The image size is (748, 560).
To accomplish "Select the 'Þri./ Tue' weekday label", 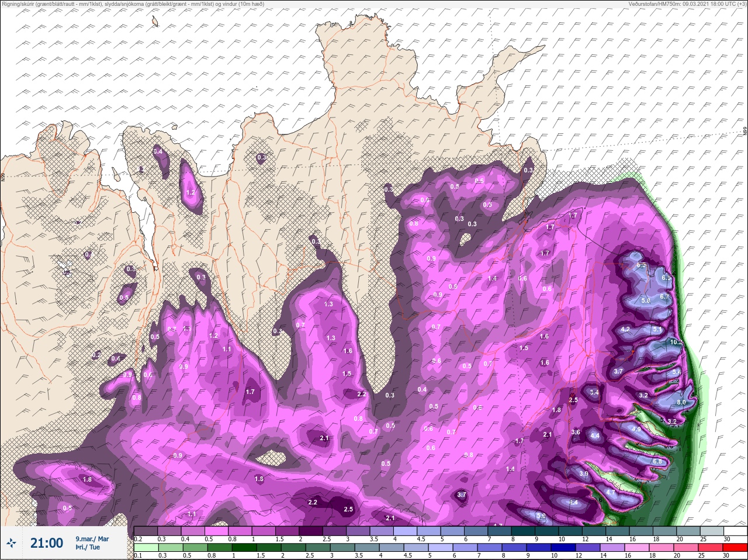I will [88, 547].
